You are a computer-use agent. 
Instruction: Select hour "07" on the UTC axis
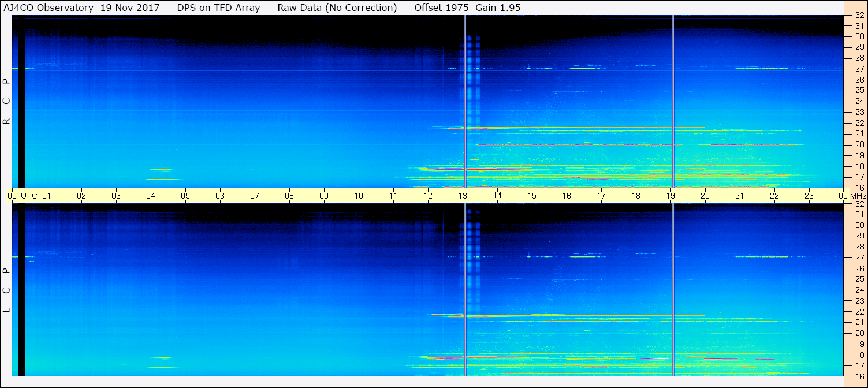tap(255, 196)
